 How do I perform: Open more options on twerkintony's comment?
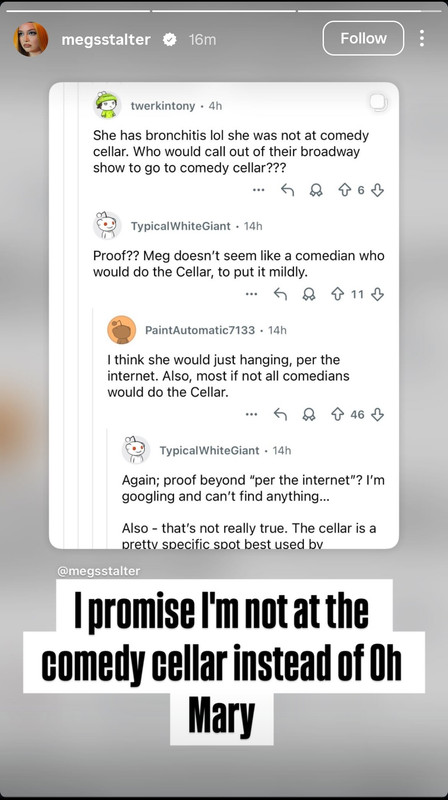point(259,190)
